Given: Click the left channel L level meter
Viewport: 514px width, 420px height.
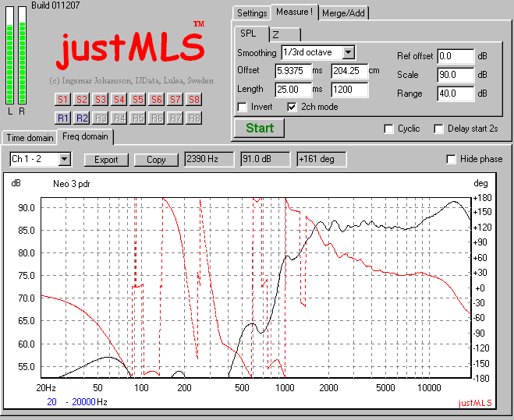Looking at the screenshot, I should [x=10, y=55].
